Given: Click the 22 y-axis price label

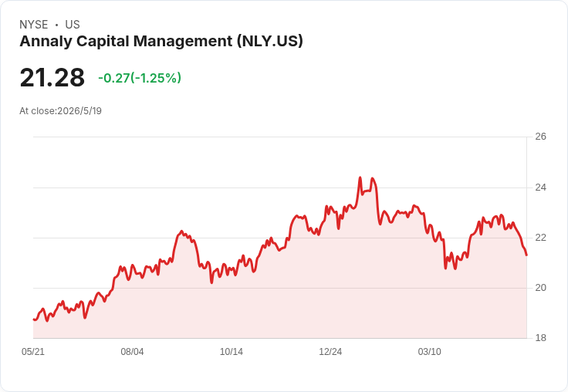Looking at the screenshot, I should click(540, 238).
